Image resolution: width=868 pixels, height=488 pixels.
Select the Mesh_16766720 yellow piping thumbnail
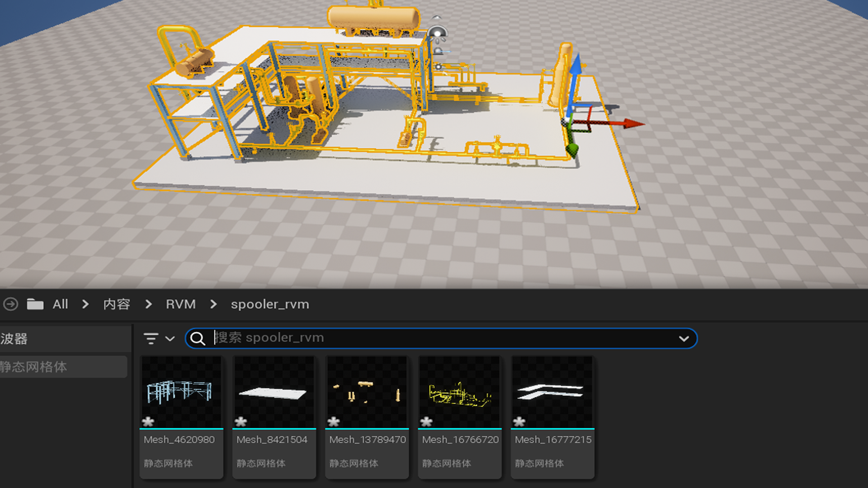(460, 392)
